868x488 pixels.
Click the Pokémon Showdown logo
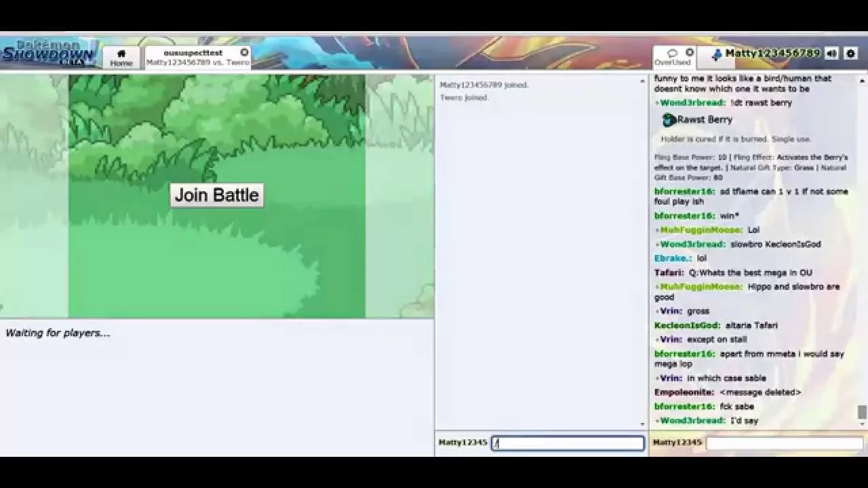[49, 53]
